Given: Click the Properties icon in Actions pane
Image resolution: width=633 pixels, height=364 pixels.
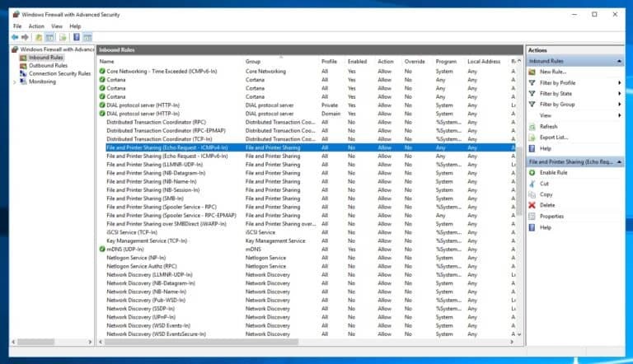Looking at the screenshot, I should (x=532, y=217).
